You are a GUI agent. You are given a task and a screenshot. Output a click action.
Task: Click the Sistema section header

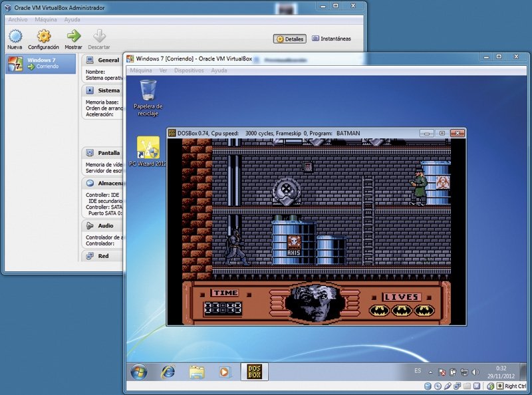tap(102, 90)
